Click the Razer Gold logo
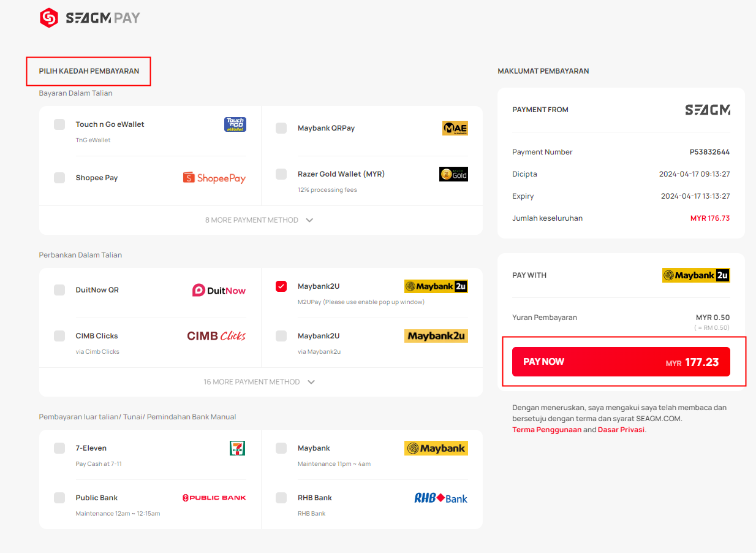756x553 pixels. 453,174
